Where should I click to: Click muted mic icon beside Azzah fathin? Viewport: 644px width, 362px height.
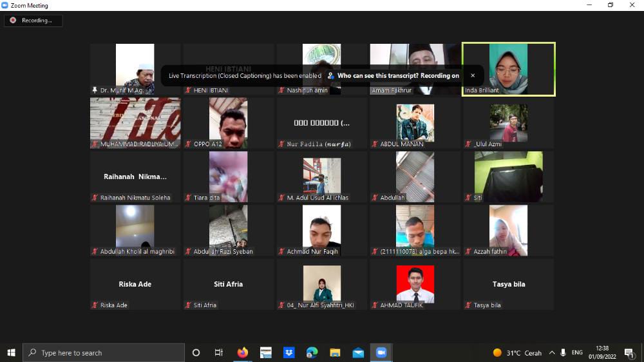(468, 251)
